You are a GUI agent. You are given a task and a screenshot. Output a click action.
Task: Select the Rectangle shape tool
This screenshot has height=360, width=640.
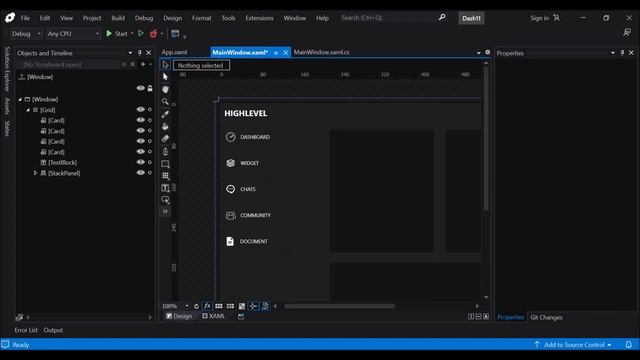tap(165, 164)
